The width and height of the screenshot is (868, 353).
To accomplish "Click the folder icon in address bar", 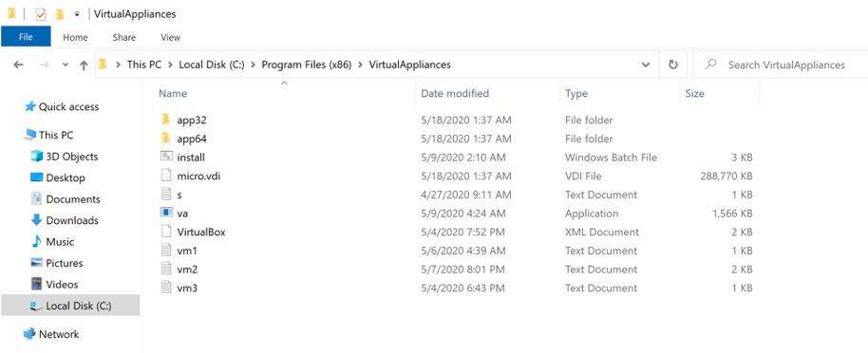I will tap(103, 65).
